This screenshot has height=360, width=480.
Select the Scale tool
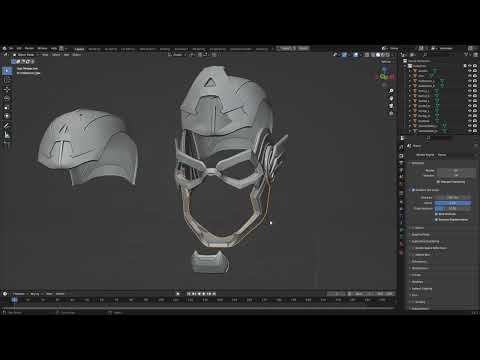point(7,107)
